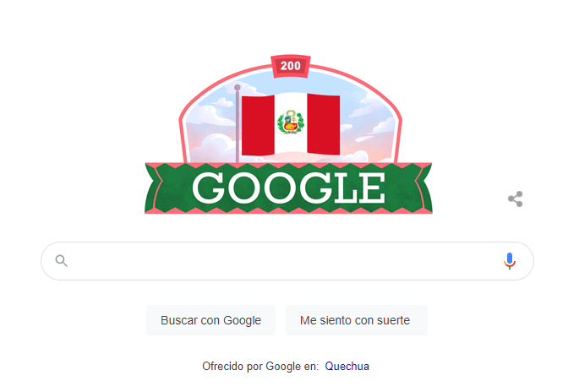
Task: Click the coat of arms on the flag
Action: pos(291,122)
